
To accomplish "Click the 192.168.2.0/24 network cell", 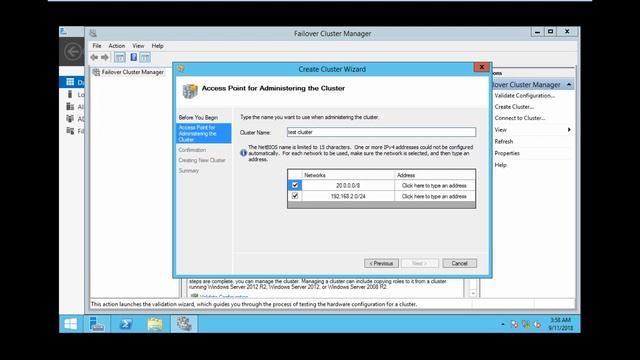I will (x=348, y=196).
